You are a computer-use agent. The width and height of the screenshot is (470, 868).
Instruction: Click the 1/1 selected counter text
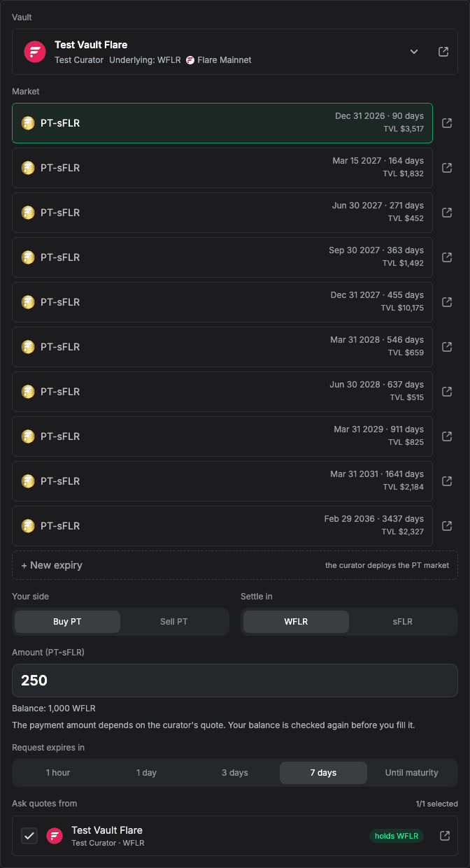pyautogui.click(x=436, y=804)
